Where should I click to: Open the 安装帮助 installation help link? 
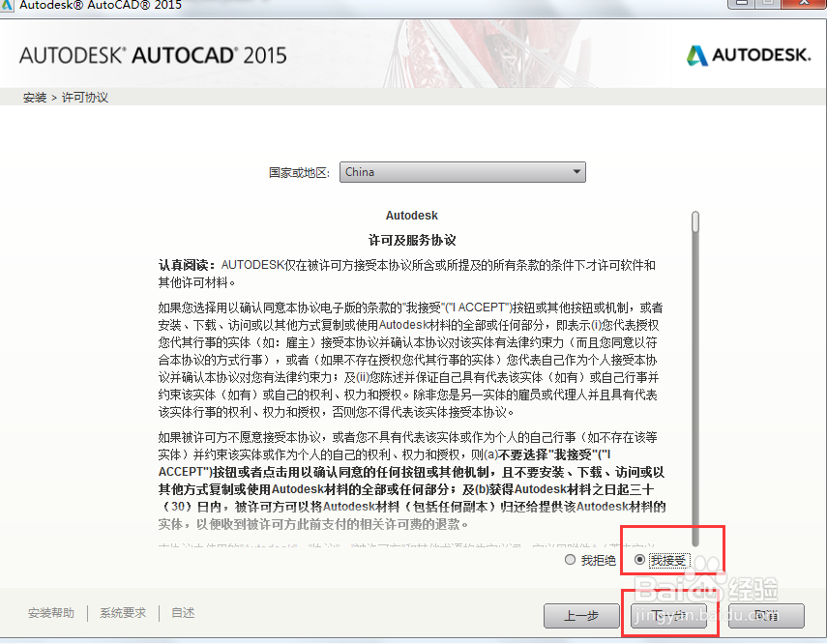pyautogui.click(x=50, y=612)
